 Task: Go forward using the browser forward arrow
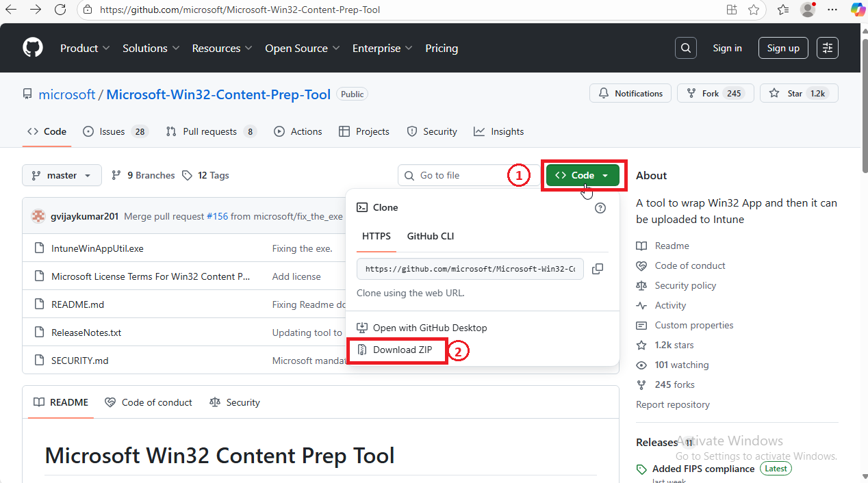[x=36, y=10]
